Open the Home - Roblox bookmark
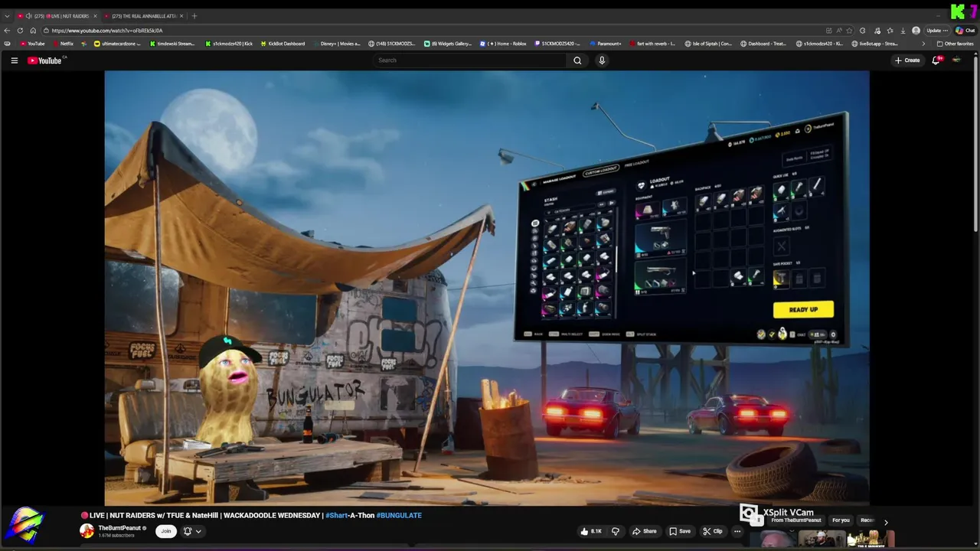980x551 pixels. pyautogui.click(x=503, y=44)
